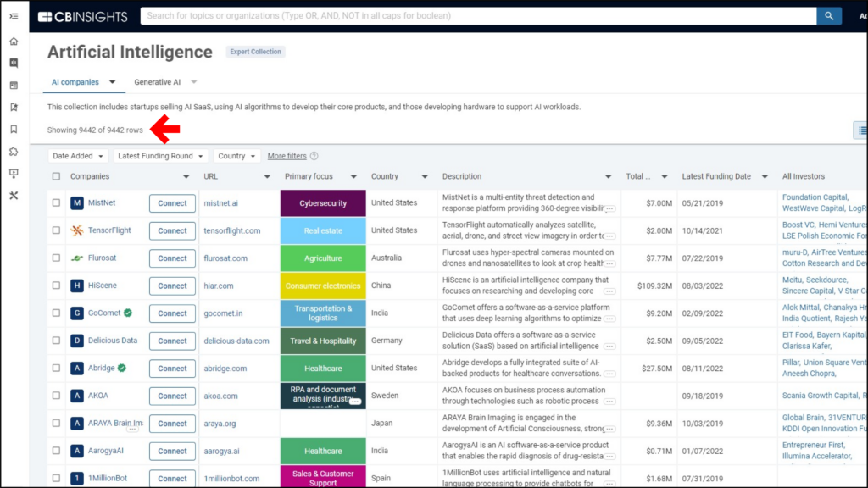
Task: Expand the HiScene description ellipsis
Action: [609, 291]
